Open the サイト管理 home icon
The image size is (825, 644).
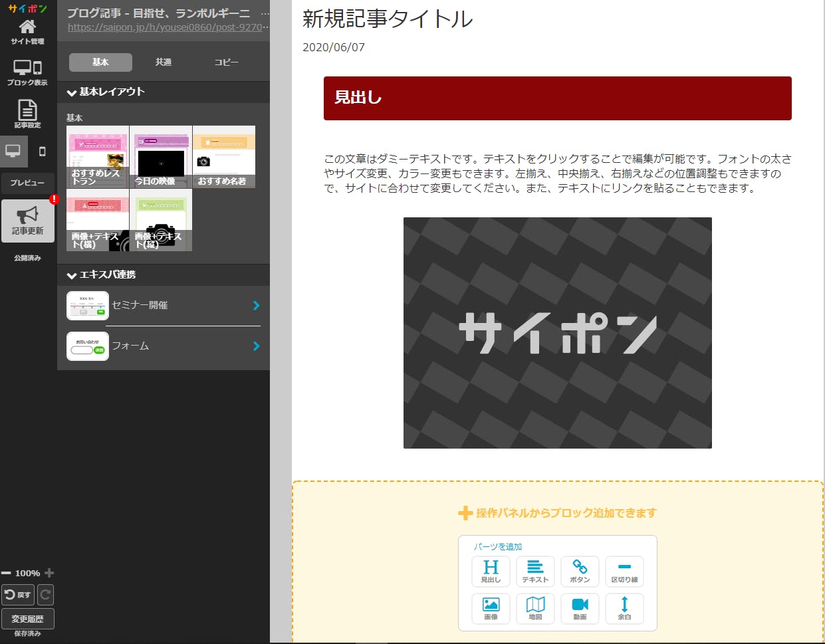(x=27, y=31)
